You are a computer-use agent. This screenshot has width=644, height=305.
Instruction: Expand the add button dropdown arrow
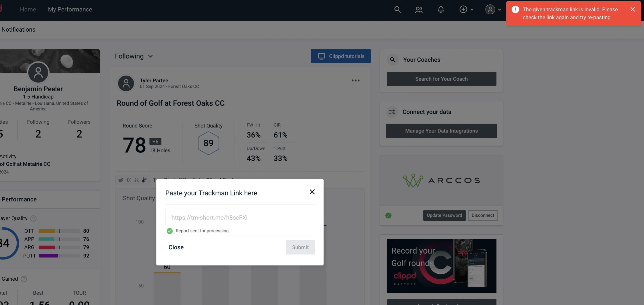(x=472, y=9)
